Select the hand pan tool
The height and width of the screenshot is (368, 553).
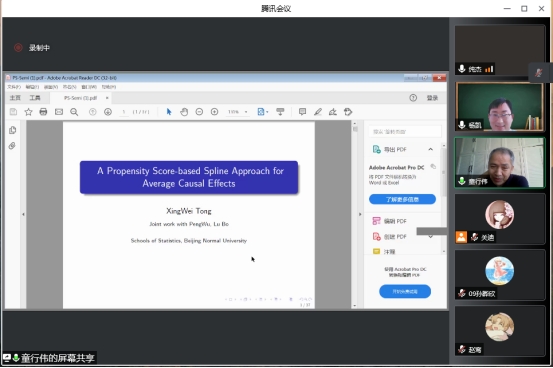184,112
